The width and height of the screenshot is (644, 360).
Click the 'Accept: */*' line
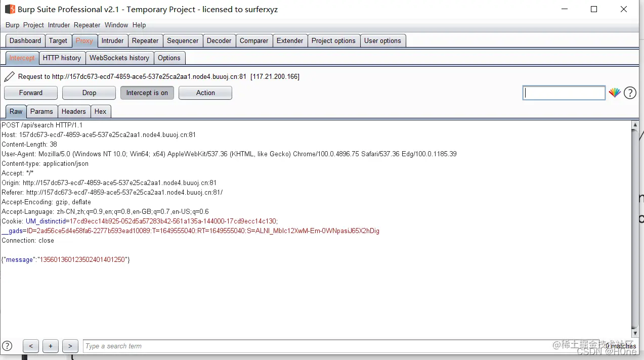pyautogui.click(x=18, y=173)
